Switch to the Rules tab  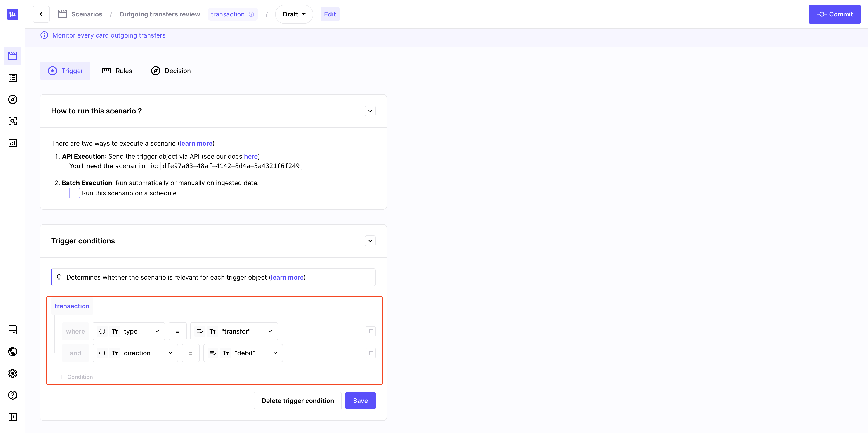point(117,71)
